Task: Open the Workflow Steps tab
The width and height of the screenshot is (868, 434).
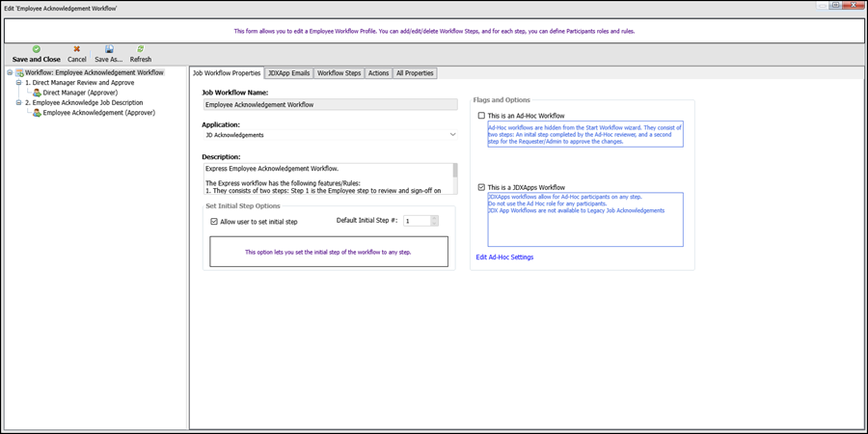Action: tap(339, 73)
